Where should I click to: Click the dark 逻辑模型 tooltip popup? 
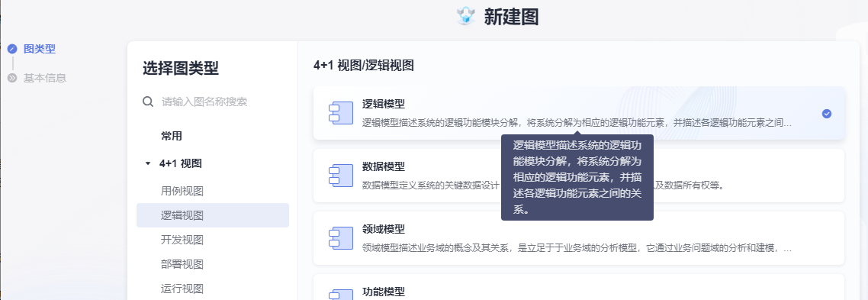(577, 177)
